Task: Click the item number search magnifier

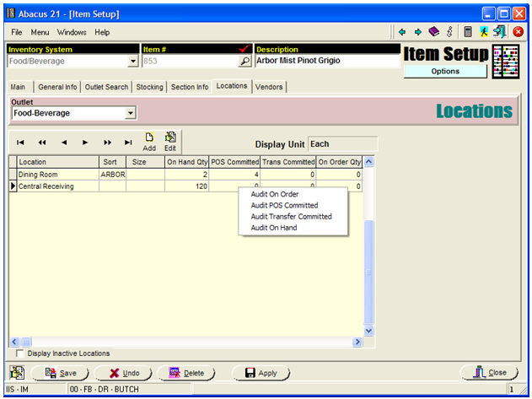Action: click(245, 61)
